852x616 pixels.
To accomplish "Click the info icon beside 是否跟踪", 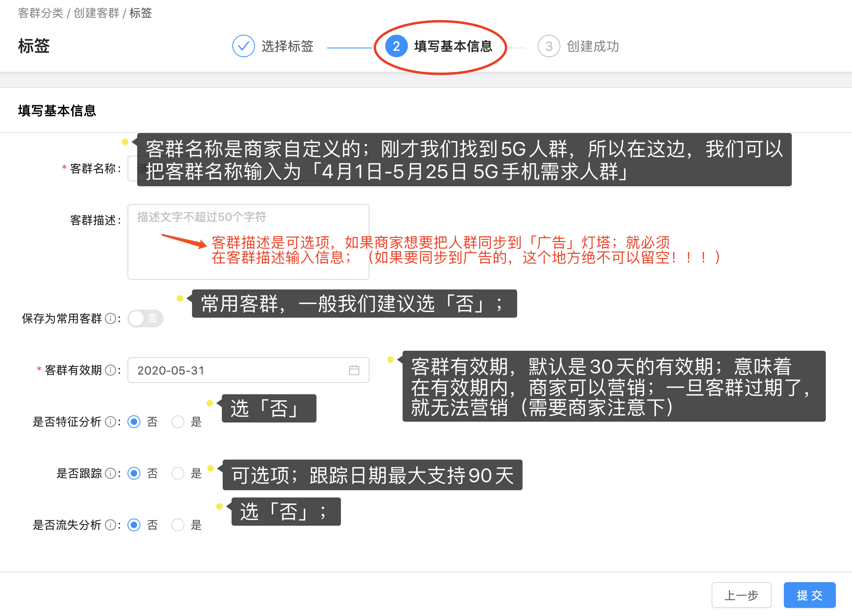I will (x=110, y=473).
